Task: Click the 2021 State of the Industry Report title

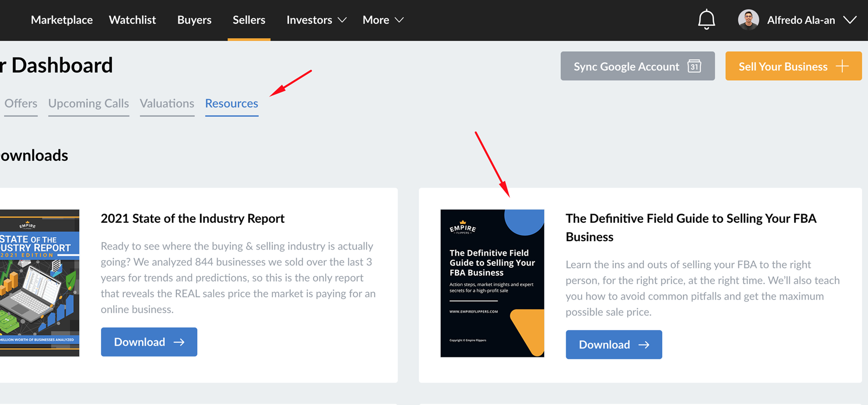Action: (x=192, y=218)
